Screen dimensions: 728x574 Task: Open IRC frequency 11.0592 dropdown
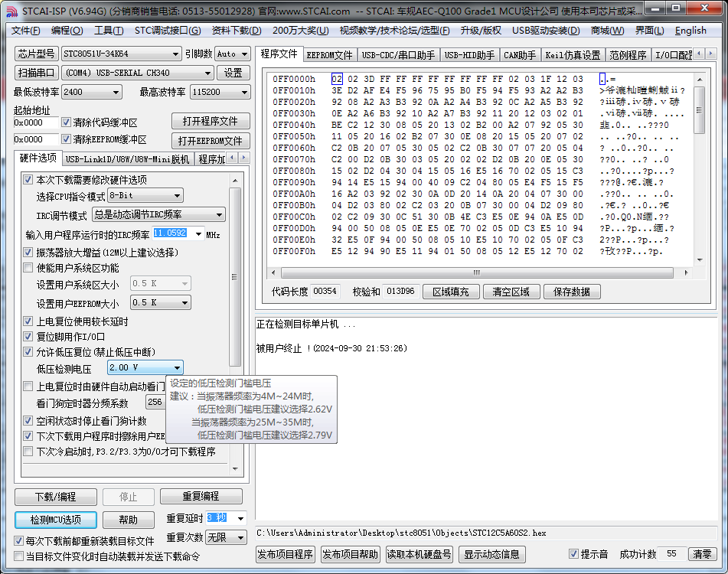pyautogui.click(x=199, y=234)
